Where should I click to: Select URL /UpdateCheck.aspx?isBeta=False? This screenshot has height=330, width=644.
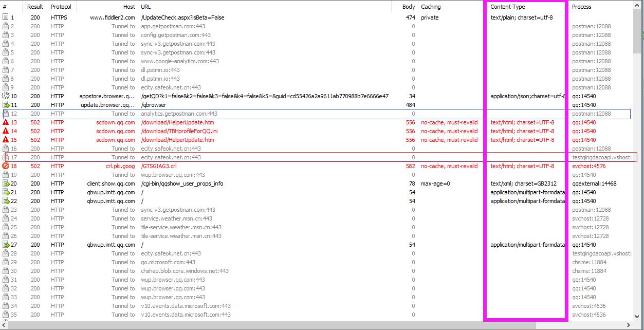pyautogui.click(x=182, y=17)
